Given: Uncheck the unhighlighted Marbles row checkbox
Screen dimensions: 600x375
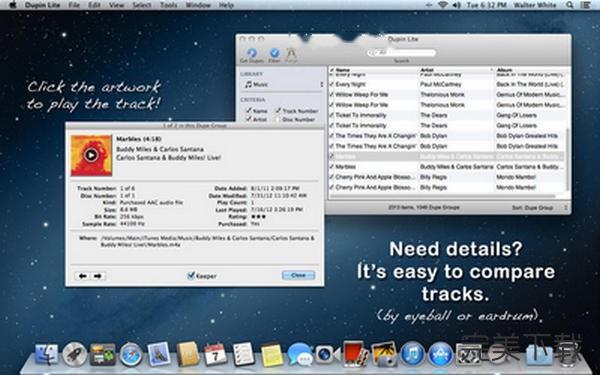Looking at the screenshot, I should tap(332, 167).
